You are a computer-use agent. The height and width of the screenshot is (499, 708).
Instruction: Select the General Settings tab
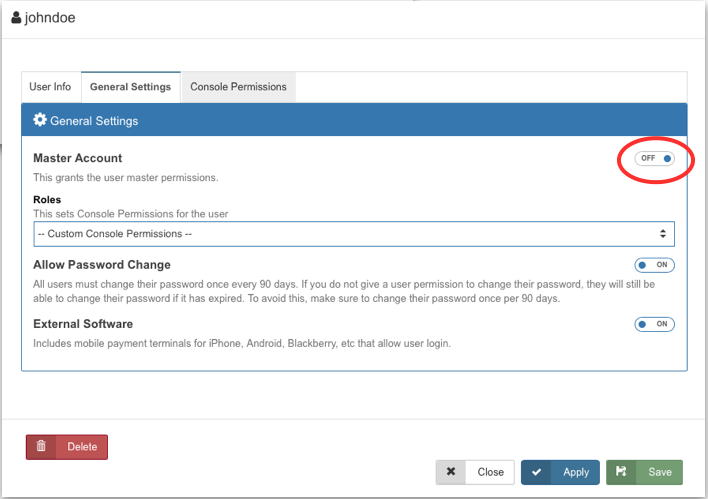[130, 87]
